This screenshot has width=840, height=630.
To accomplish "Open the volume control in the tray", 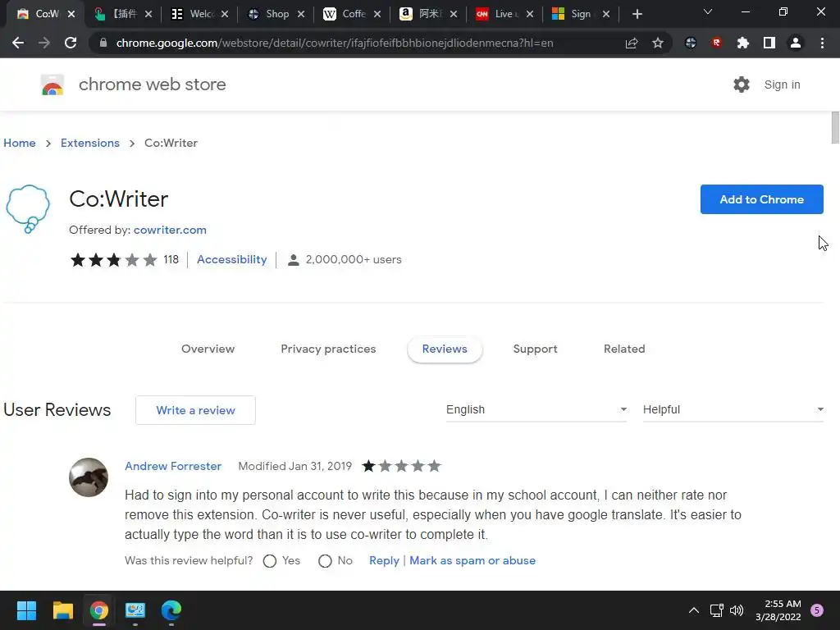I will (737, 610).
